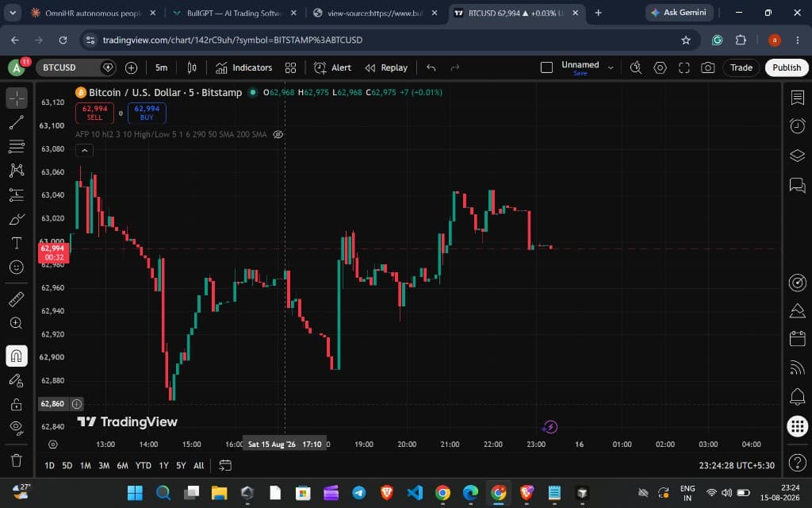Open the help center question mark

click(x=798, y=462)
